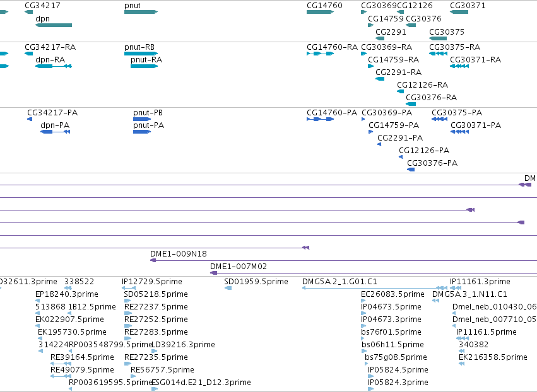The height and width of the screenshot is (392, 537).
Task: Select the bs06h11.5prime EST label
Action: pos(393,345)
